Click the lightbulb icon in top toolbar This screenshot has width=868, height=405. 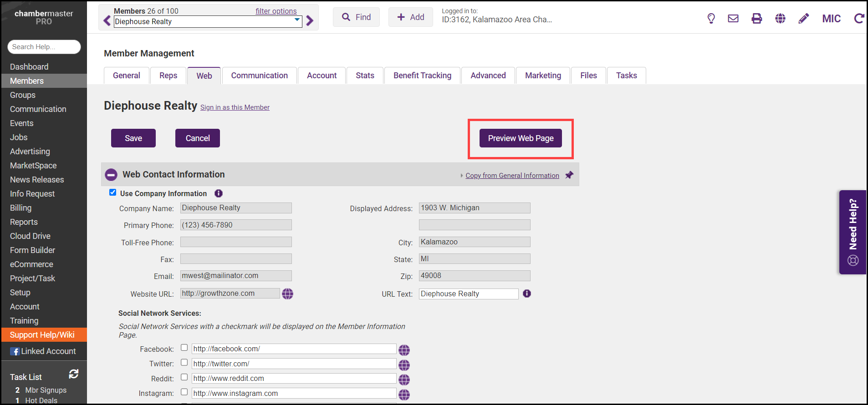[x=711, y=19]
